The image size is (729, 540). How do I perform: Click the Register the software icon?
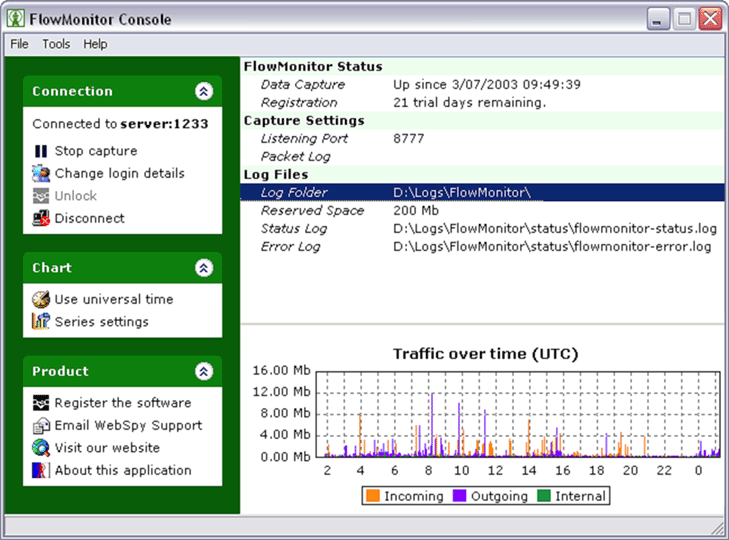click(41, 403)
